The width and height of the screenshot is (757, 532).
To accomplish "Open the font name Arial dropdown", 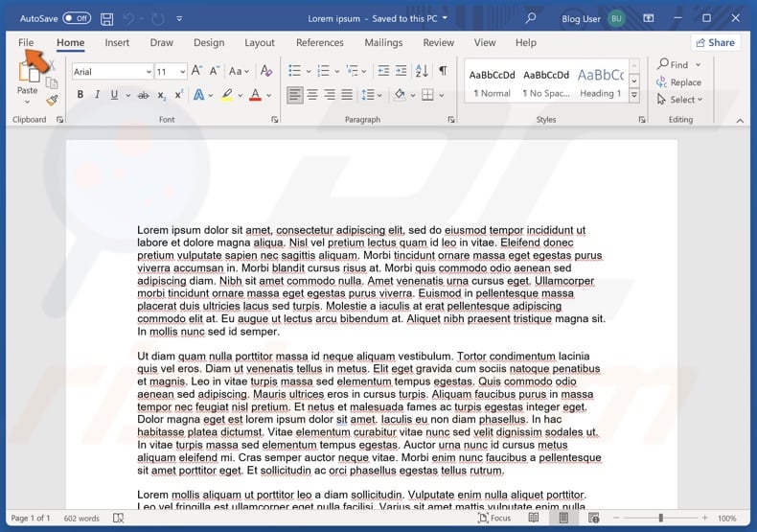I will click(x=149, y=72).
